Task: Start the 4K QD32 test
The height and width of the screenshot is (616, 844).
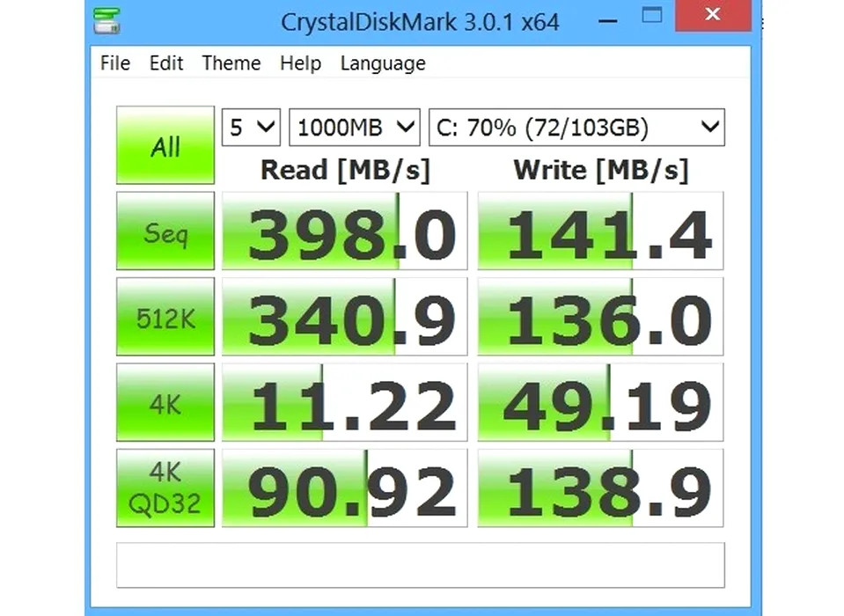Action: pos(165,488)
